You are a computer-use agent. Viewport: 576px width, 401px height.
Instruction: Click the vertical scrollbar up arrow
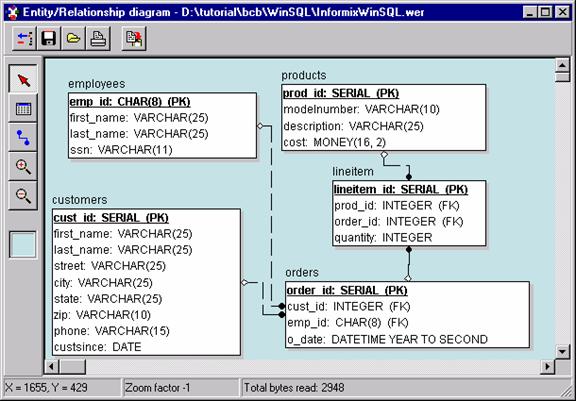coord(562,65)
